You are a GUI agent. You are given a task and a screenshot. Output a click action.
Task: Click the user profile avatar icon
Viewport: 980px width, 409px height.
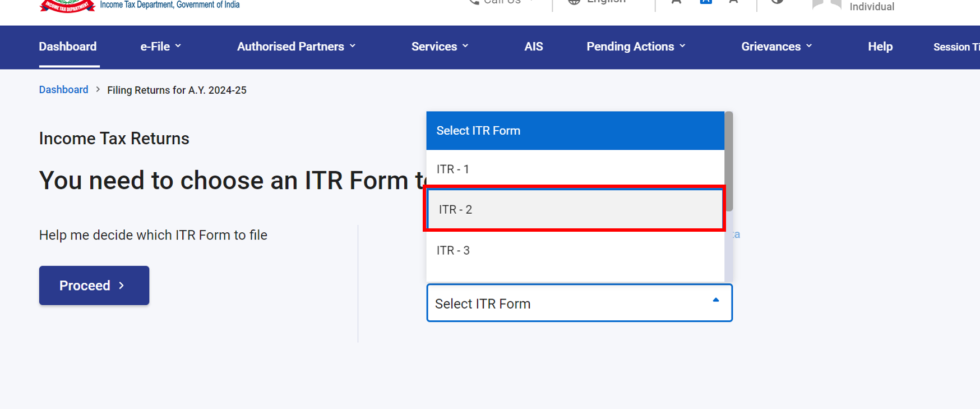(x=826, y=5)
